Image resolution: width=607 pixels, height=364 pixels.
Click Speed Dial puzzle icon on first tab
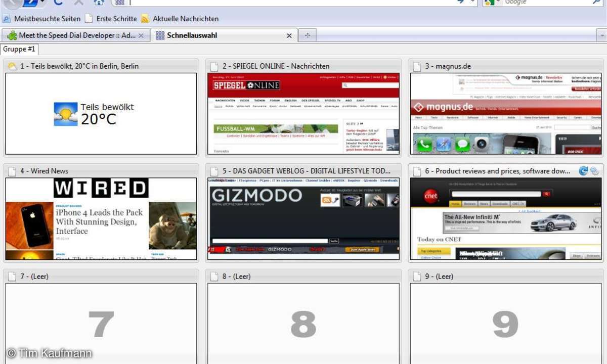pyautogui.click(x=12, y=35)
